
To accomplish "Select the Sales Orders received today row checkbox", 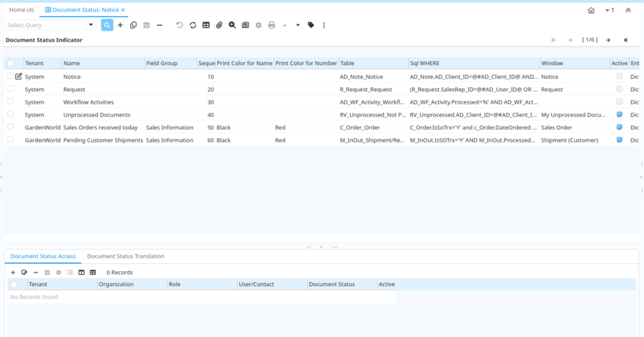I will [11, 127].
